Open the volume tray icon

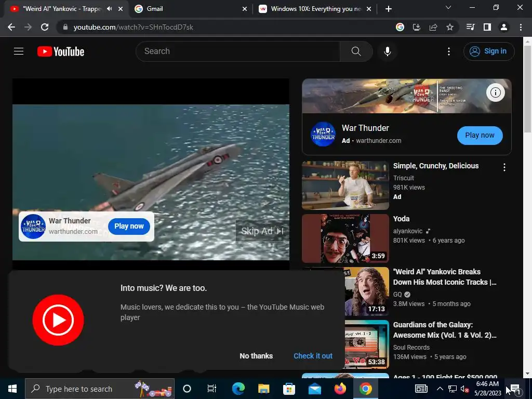[464, 389]
